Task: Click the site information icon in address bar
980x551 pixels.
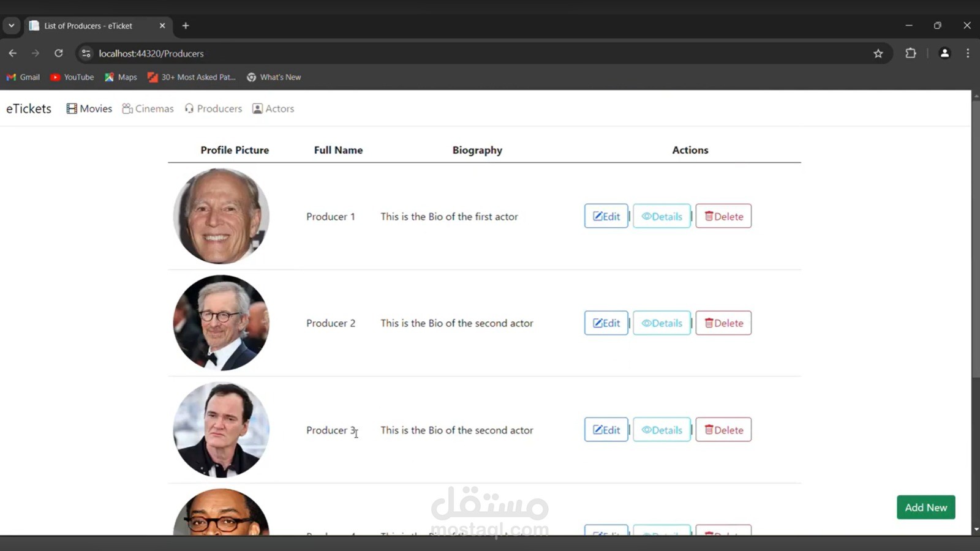Action: pyautogui.click(x=86, y=53)
